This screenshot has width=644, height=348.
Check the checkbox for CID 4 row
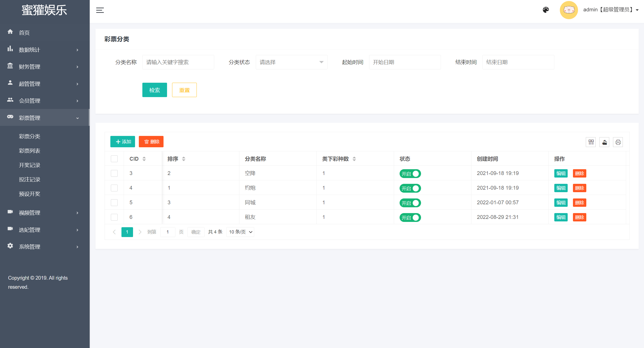click(114, 188)
